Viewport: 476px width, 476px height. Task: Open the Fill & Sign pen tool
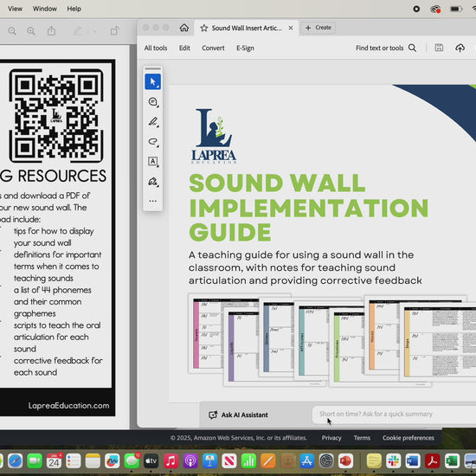tap(153, 182)
